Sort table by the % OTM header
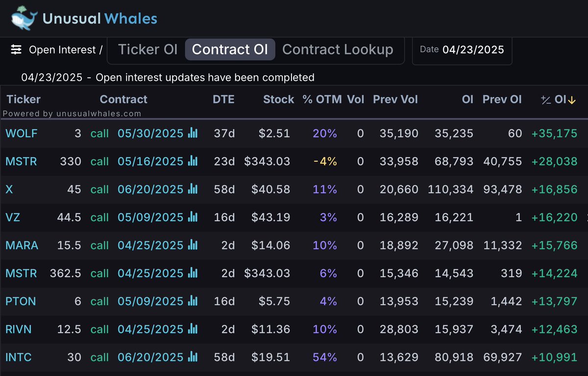This screenshot has width=588, height=376. pos(322,99)
